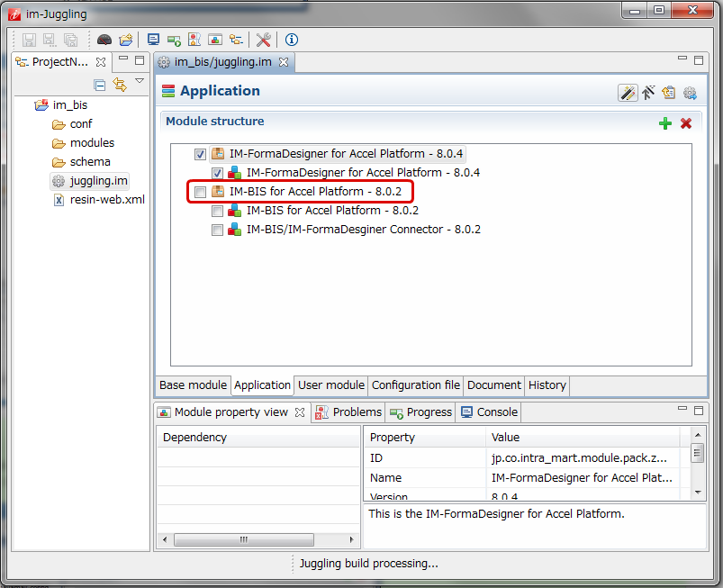The image size is (723, 588).
Task: Click the colored-blocks window toolbar icon
Action: coord(215,41)
